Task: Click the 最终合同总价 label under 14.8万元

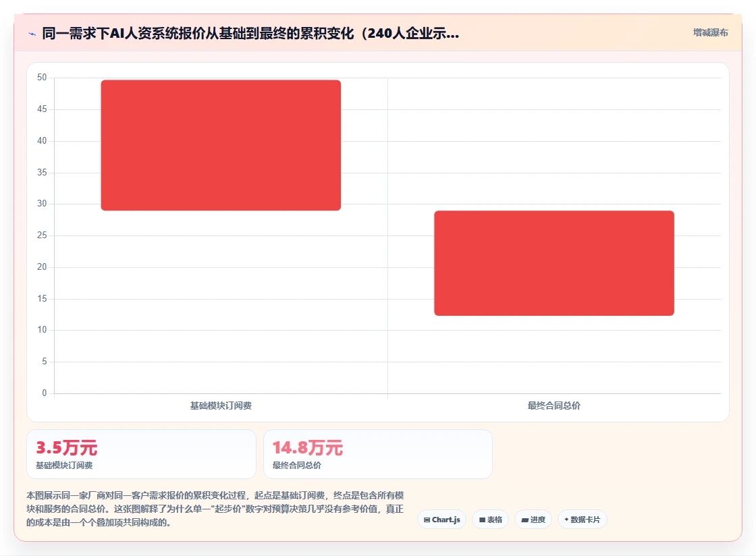Action: 296,466
